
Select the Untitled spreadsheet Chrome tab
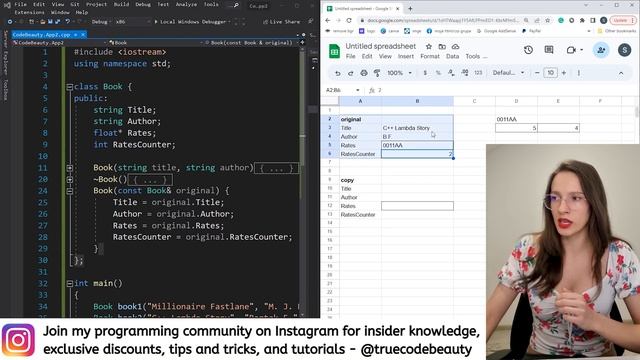click(x=363, y=8)
